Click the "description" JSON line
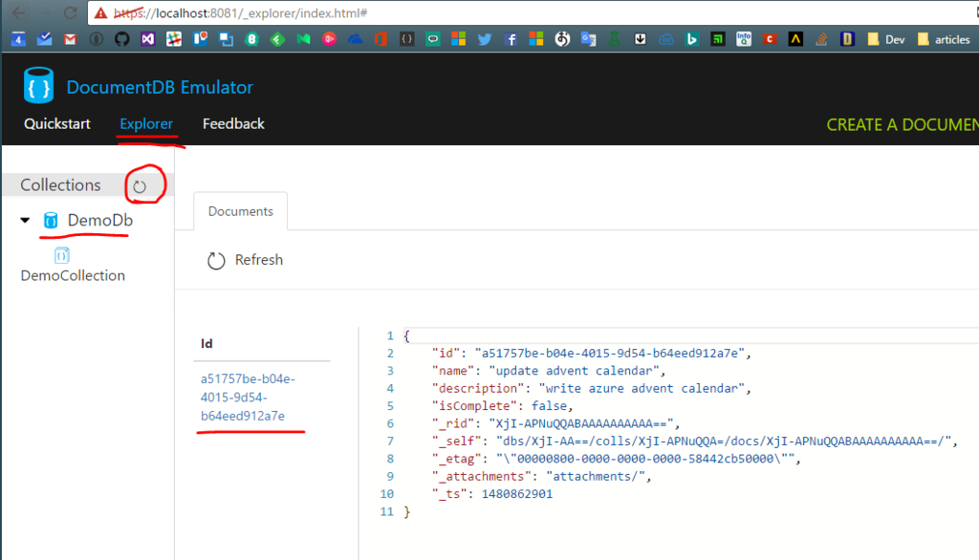Image resolution: width=979 pixels, height=560 pixels. pyautogui.click(x=591, y=388)
